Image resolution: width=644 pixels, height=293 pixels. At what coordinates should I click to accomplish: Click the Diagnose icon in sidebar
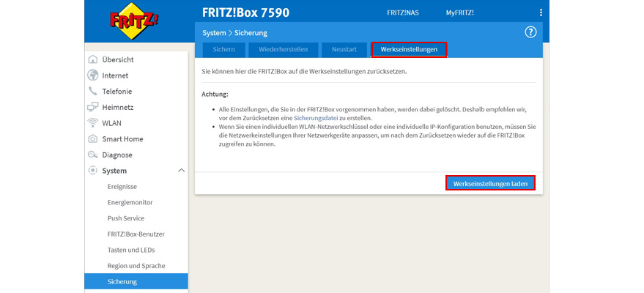(x=93, y=155)
